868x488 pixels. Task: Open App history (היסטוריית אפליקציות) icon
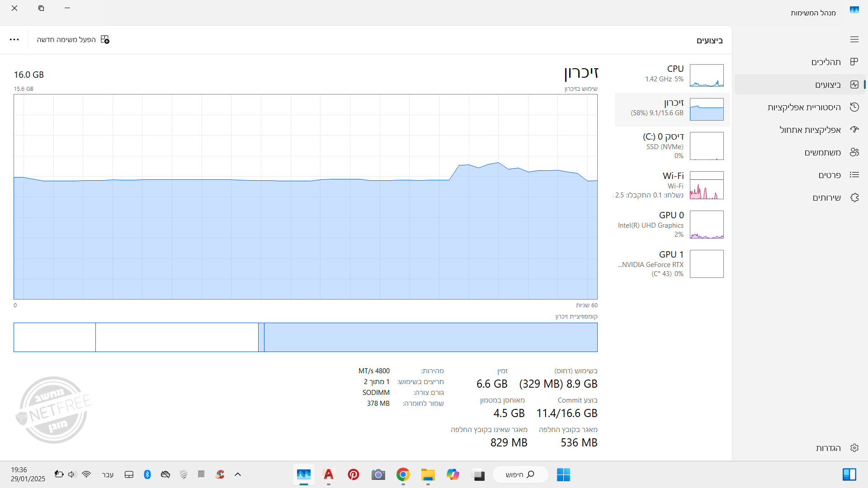854,107
